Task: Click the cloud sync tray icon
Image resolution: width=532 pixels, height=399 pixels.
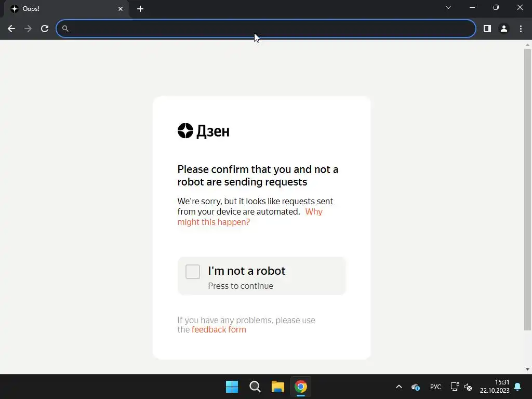Action: point(416,387)
